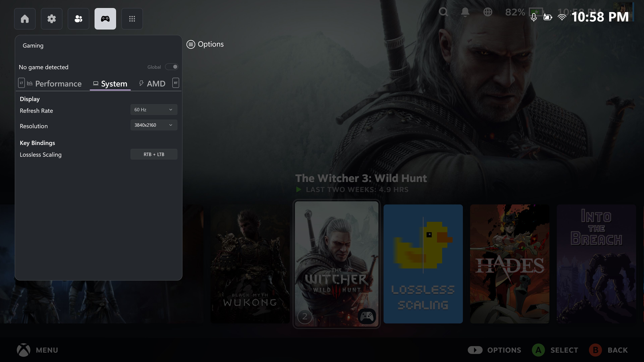Open the Refresh Rate dropdown showing 60 Hz
This screenshot has height=362, width=644.
(x=153, y=109)
